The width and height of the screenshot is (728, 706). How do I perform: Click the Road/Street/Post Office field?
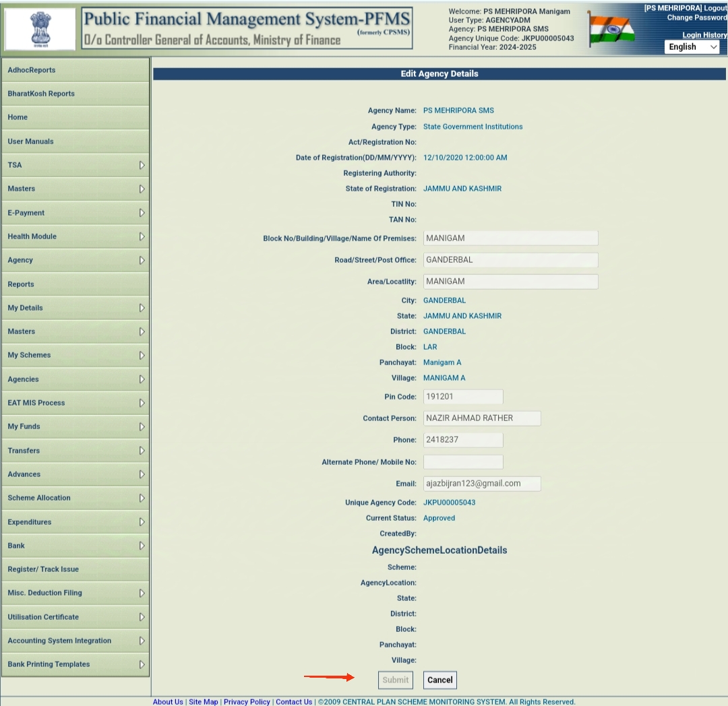[511, 260]
